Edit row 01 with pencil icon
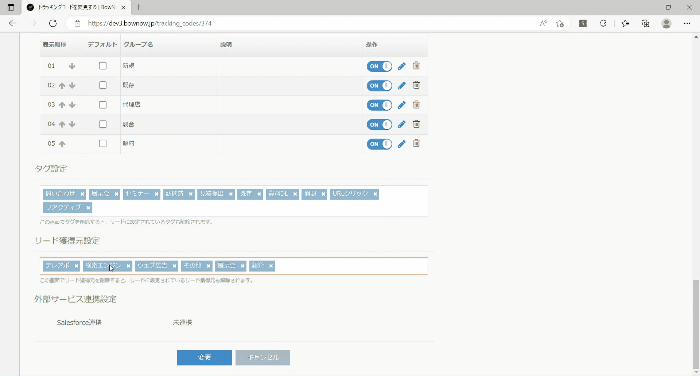This screenshot has height=376, width=700. coord(402,66)
